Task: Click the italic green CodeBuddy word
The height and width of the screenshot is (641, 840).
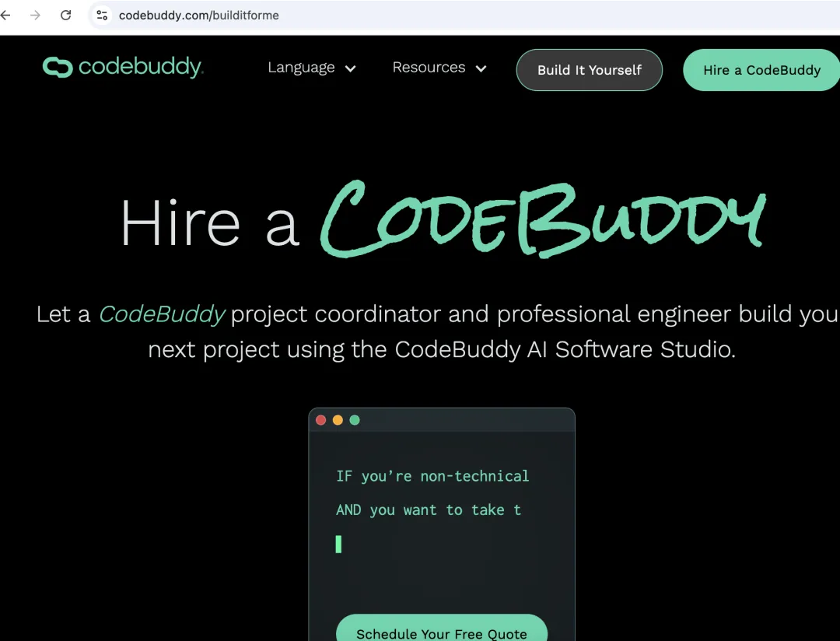Action: pos(162,314)
